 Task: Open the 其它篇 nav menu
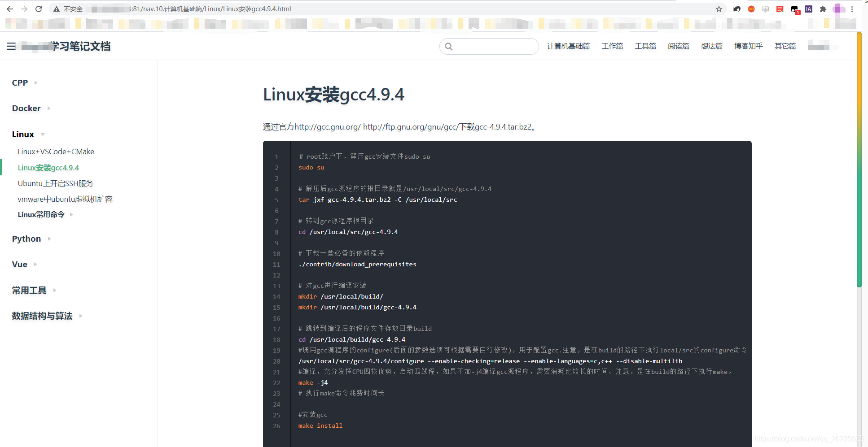785,46
